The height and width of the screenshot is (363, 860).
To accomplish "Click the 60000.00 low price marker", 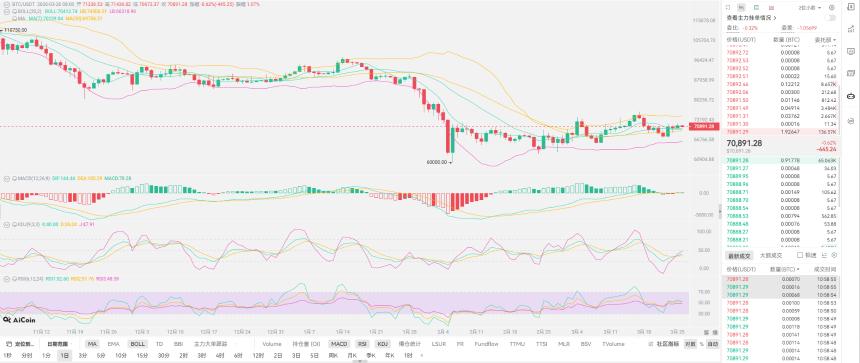I will point(439,162).
